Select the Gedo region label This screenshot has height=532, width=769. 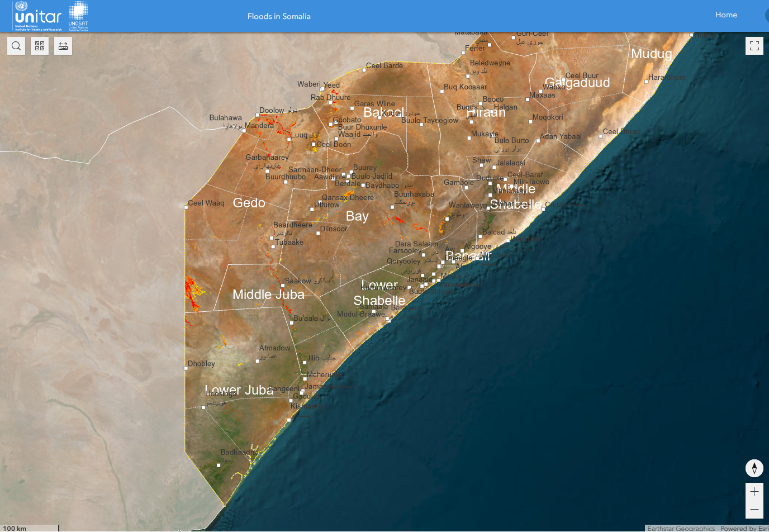[x=249, y=203]
